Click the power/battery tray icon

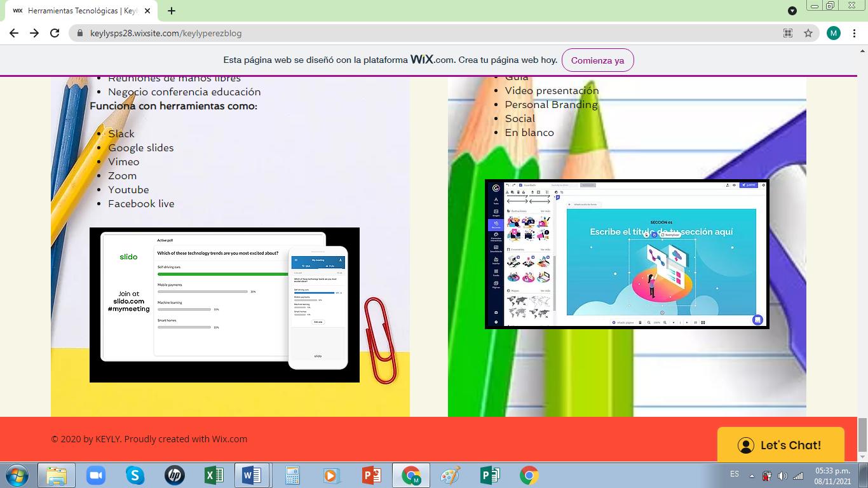[767, 476]
